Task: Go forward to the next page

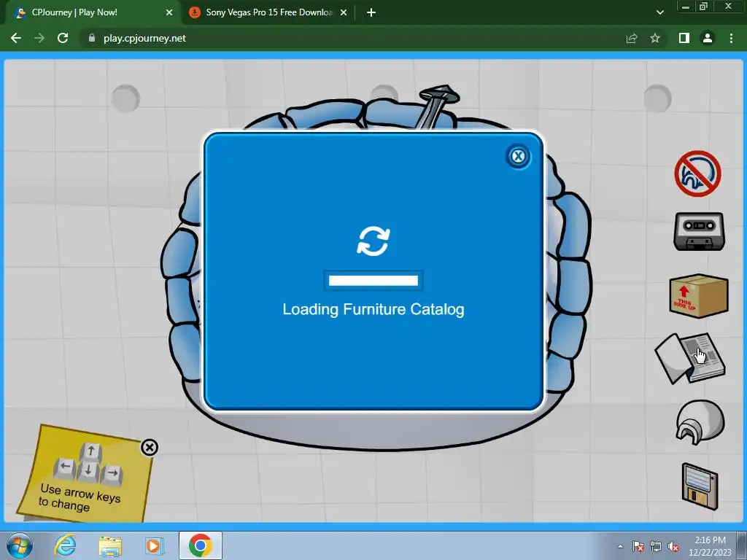Action: point(39,38)
